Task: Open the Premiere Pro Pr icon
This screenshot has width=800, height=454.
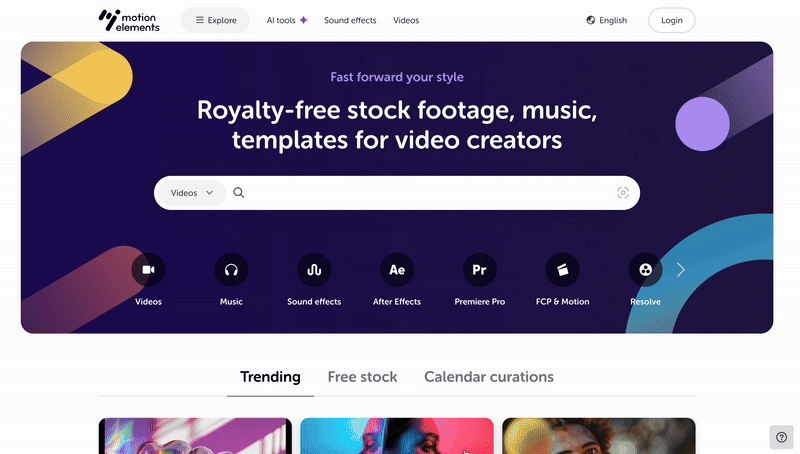Action: click(x=480, y=269)
